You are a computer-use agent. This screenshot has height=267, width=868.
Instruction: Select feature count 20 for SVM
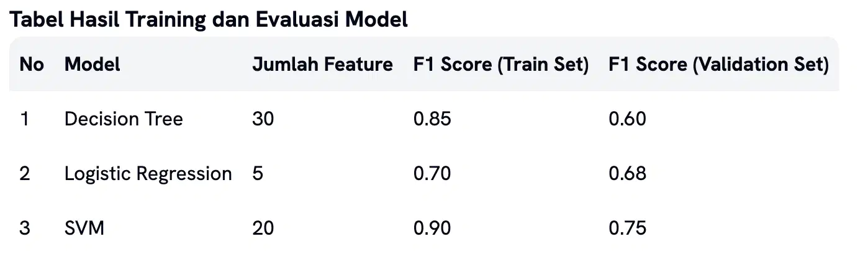coord(263,229)
